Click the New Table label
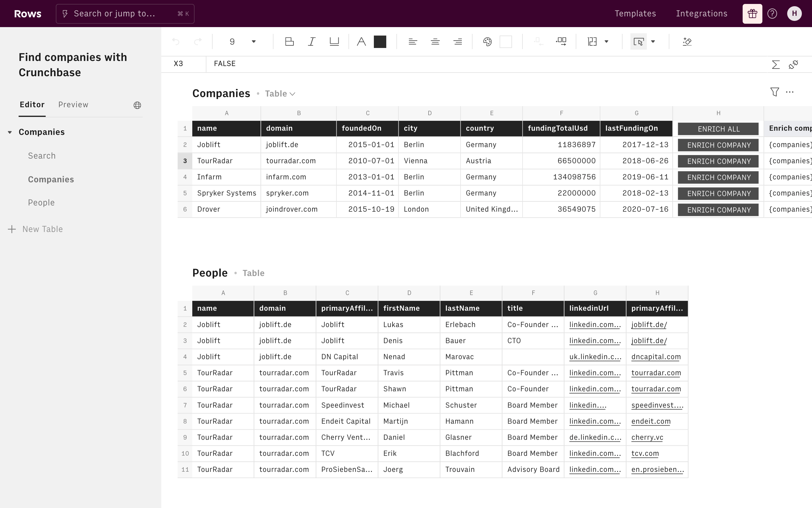Viewport: 812px width, 508px height. [x=43, y=229]
